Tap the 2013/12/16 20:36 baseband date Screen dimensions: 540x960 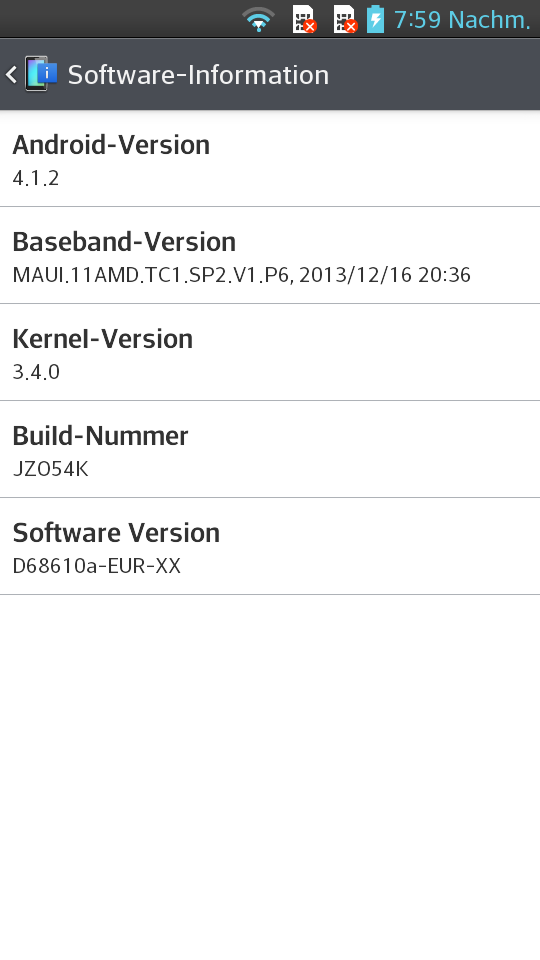tap(385, 275)
